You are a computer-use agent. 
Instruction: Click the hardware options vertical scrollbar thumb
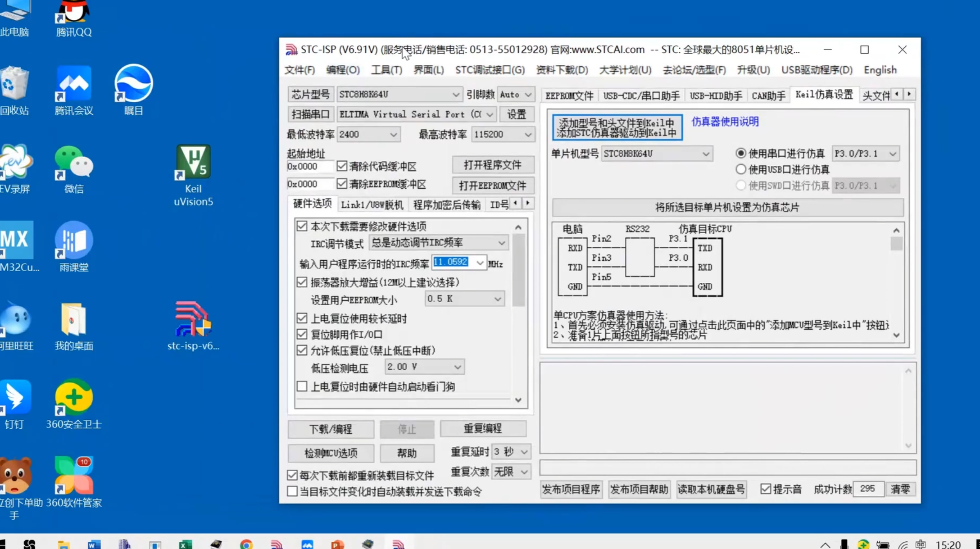(x=518, y=270)
